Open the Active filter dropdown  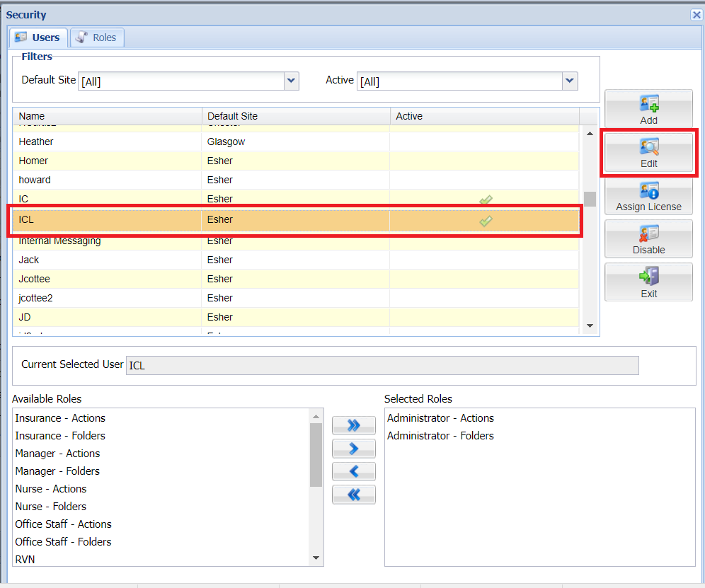click(570, 81)
